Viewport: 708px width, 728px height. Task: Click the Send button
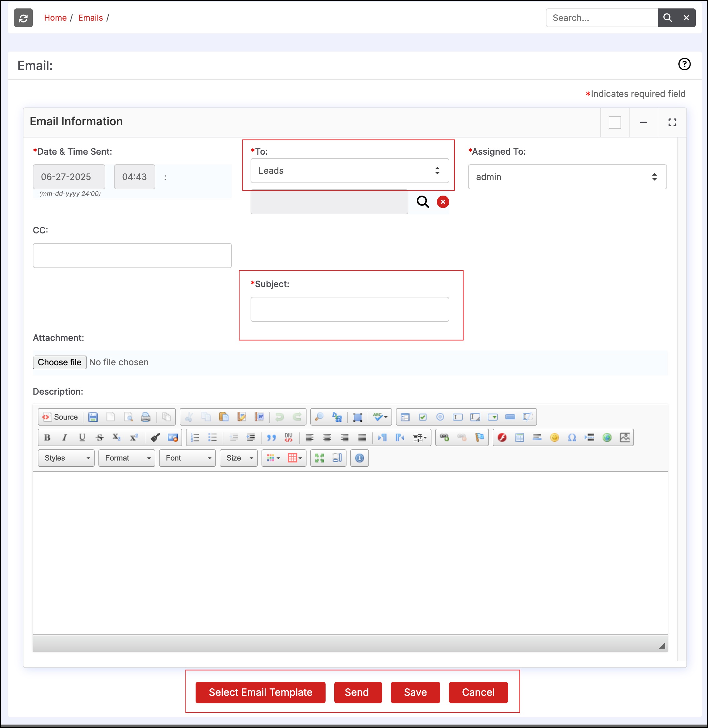tap(358, 692)
